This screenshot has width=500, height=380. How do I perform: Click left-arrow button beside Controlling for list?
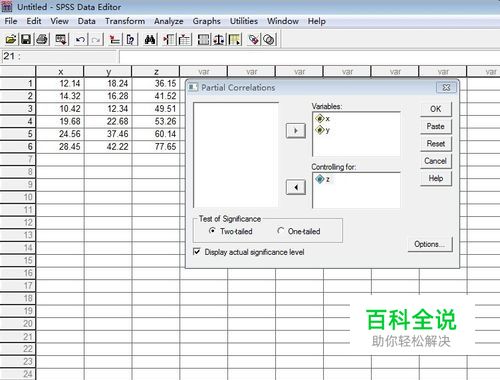(x=296, y=187)
